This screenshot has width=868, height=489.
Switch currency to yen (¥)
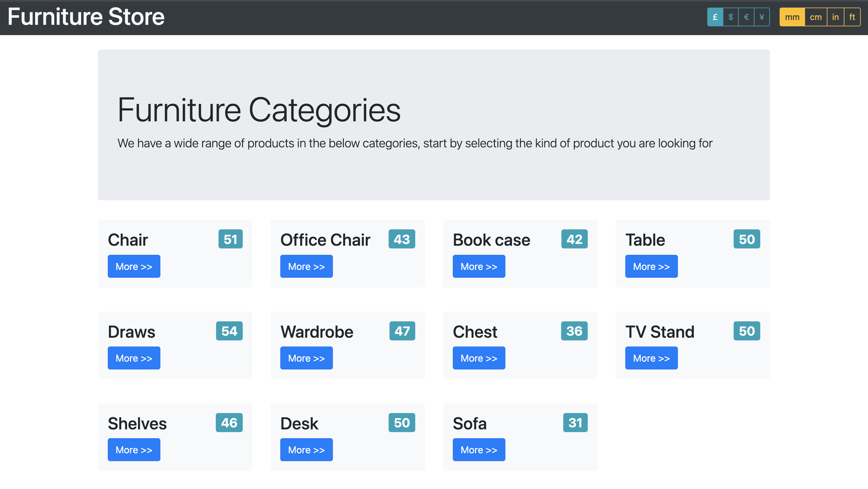762,17
